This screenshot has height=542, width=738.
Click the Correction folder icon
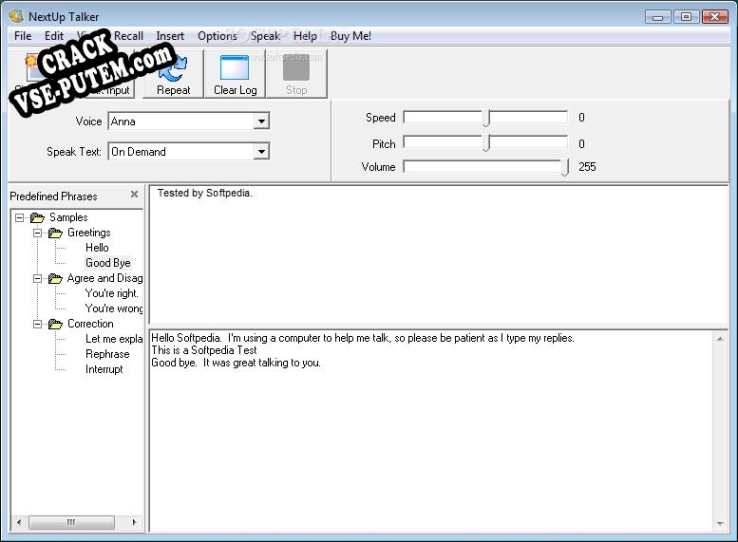click(55, 324)
